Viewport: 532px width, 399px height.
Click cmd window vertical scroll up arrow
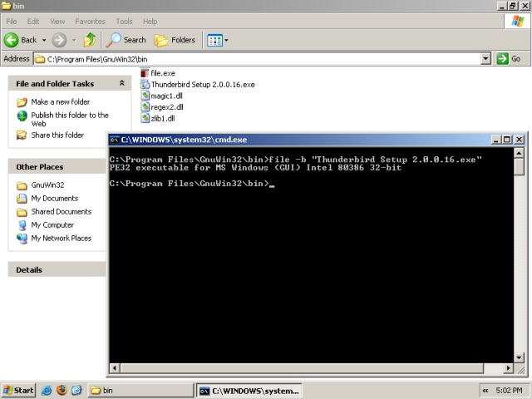click(519, 153)
